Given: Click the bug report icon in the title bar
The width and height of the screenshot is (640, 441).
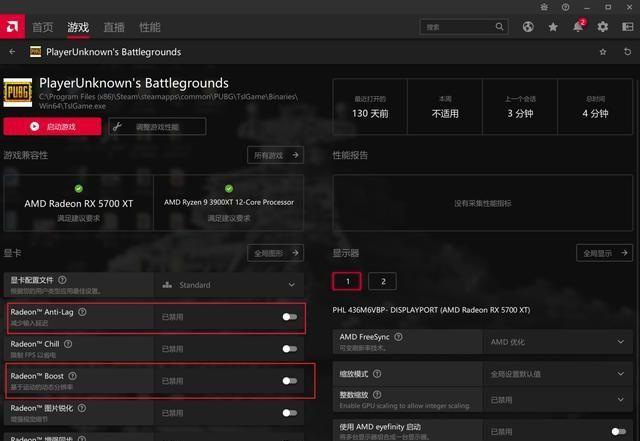Looking at the screenshot, I should pos(544,7).
